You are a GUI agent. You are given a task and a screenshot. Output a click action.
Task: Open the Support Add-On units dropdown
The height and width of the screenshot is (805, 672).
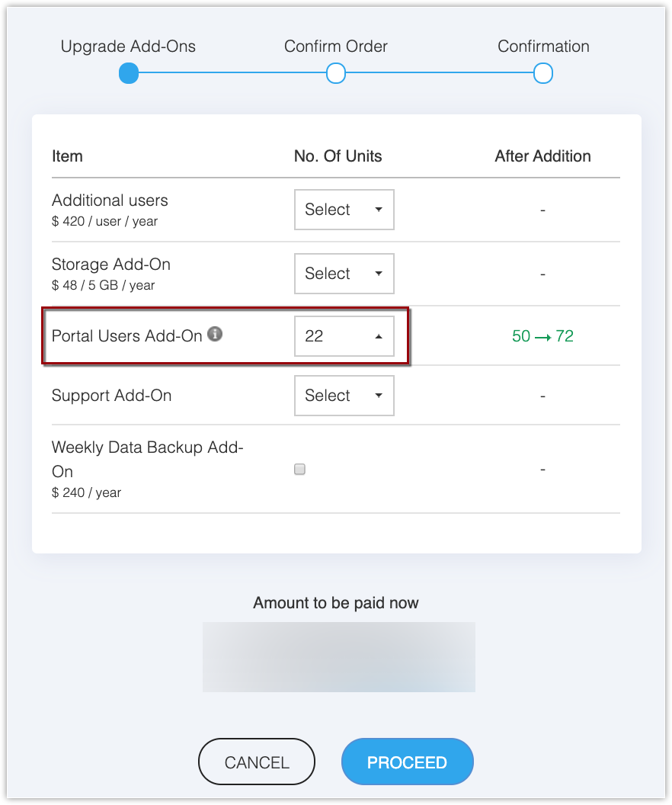tap(344, 396)
